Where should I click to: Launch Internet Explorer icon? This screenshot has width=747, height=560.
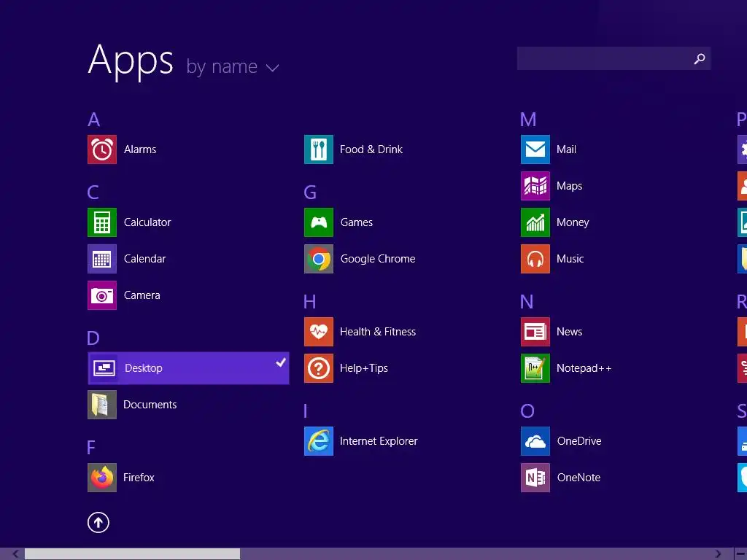(x=319, y=441)
